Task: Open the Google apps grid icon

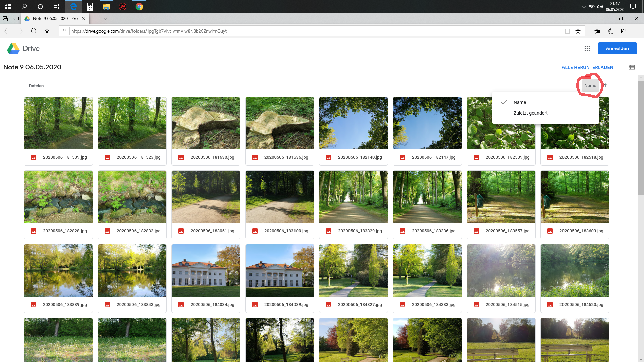Action: [587, 48]
